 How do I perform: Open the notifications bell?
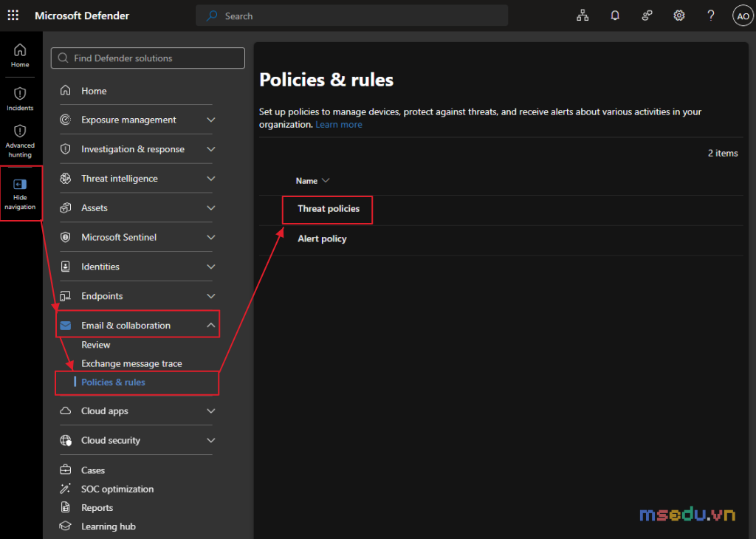615,16
